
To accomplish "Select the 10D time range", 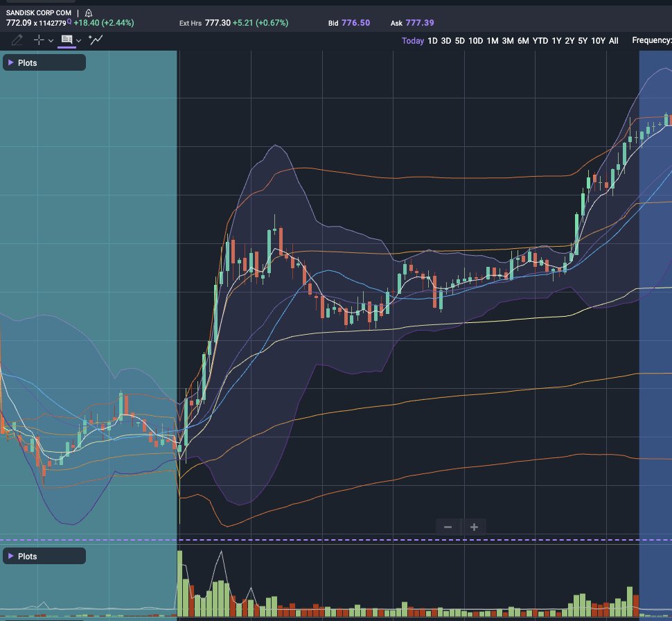I will coord(476,41).
